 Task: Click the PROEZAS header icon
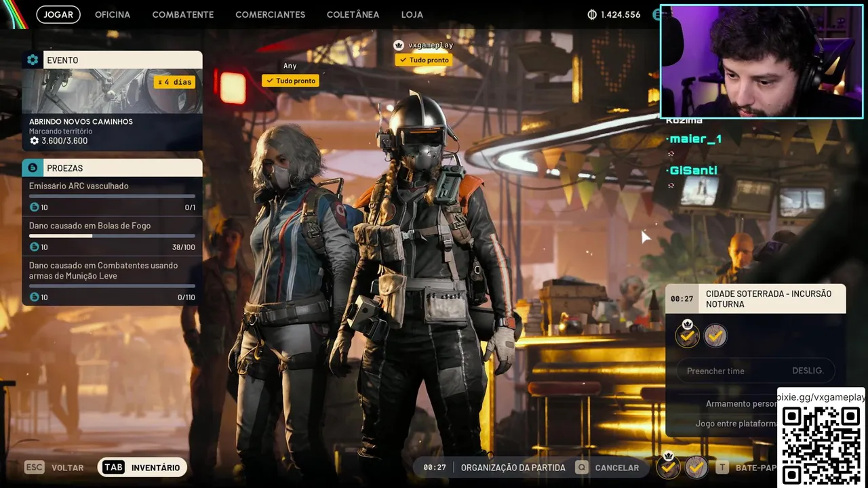33,167
